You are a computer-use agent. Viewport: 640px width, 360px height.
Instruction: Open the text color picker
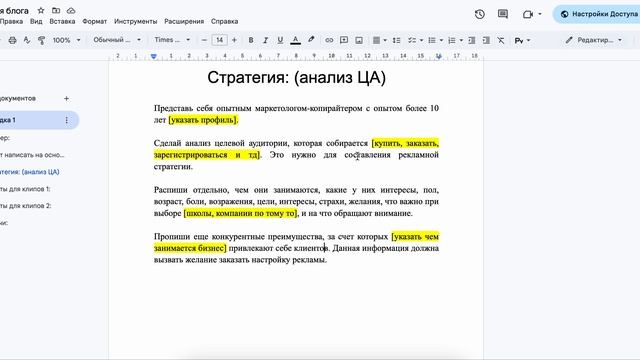pos(296,40)
